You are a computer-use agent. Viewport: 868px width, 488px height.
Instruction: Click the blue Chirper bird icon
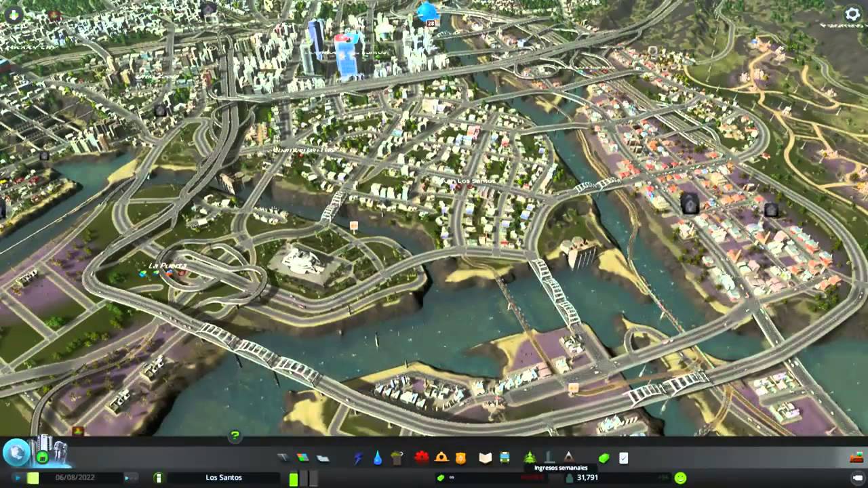pyautogui.click(x=427, y=11)
